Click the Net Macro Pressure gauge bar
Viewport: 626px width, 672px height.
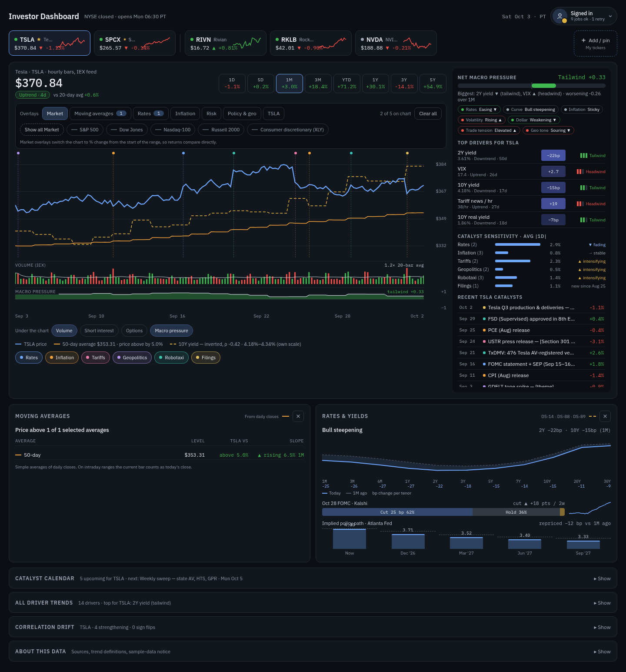pos(532,86)
